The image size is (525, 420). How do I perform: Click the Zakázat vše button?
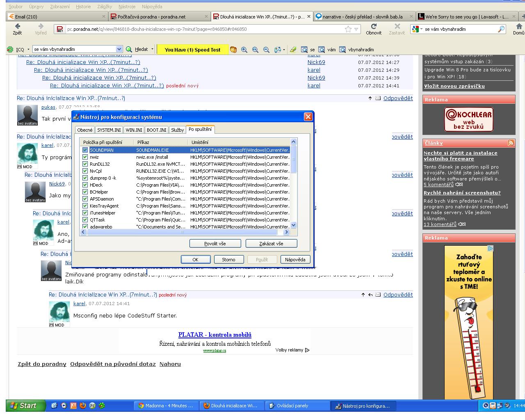coord(271,244)
